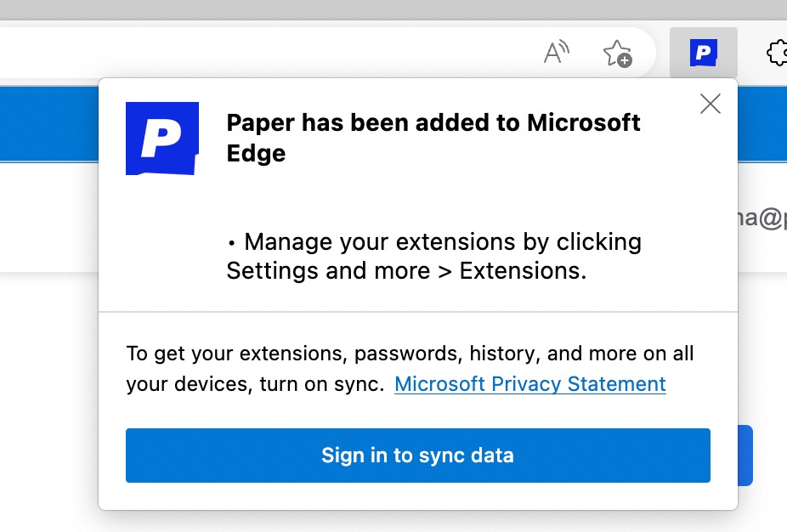Click the favorites star to bookmark the page
This screenshot has height=532, width=787.
(618, 53)
